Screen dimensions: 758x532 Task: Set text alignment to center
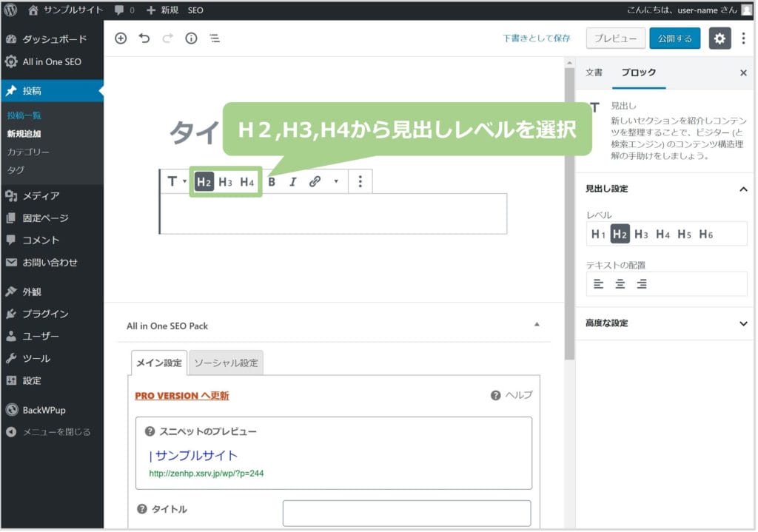coord(620,283)
